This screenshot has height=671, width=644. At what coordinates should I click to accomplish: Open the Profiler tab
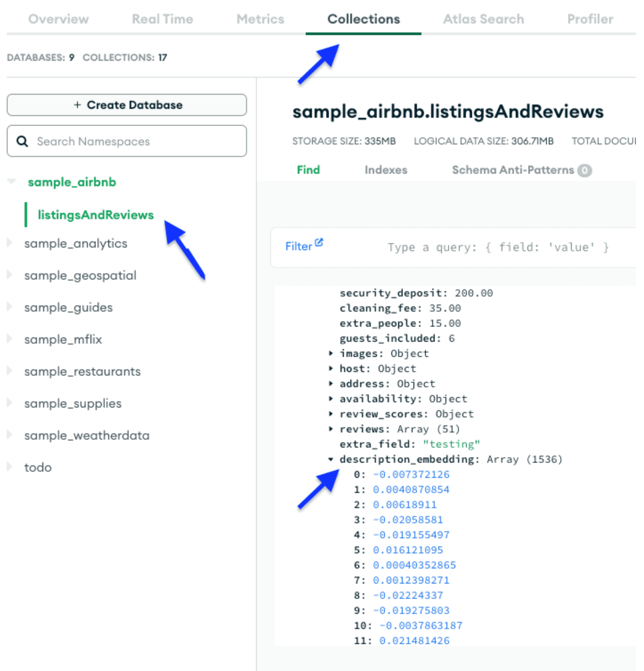coord(590,19)
